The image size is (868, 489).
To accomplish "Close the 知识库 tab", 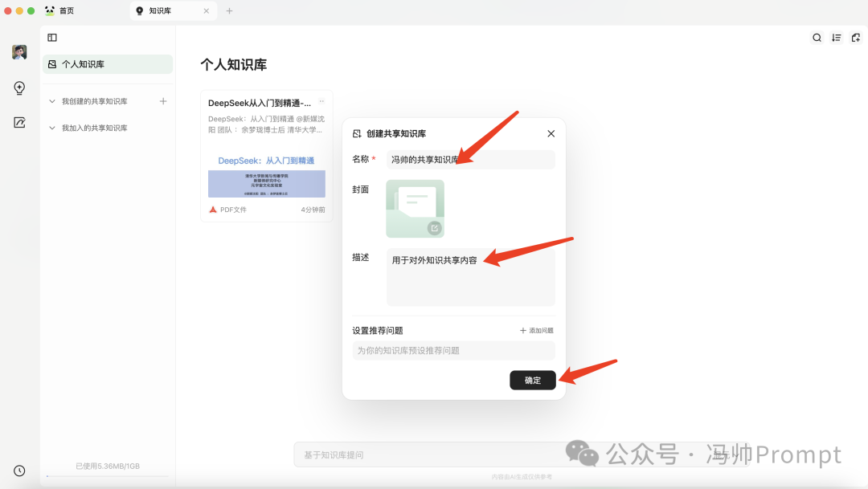I will click(207, 10).
